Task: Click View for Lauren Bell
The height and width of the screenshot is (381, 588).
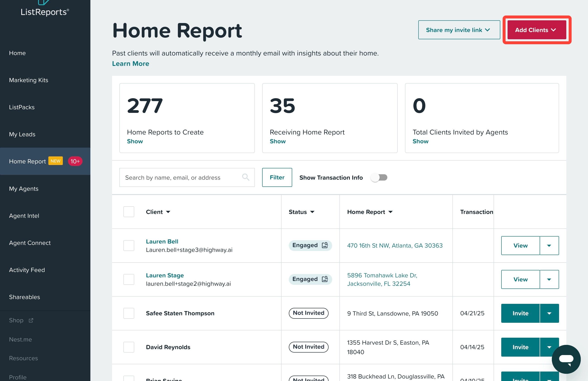Action: point(520,246)
